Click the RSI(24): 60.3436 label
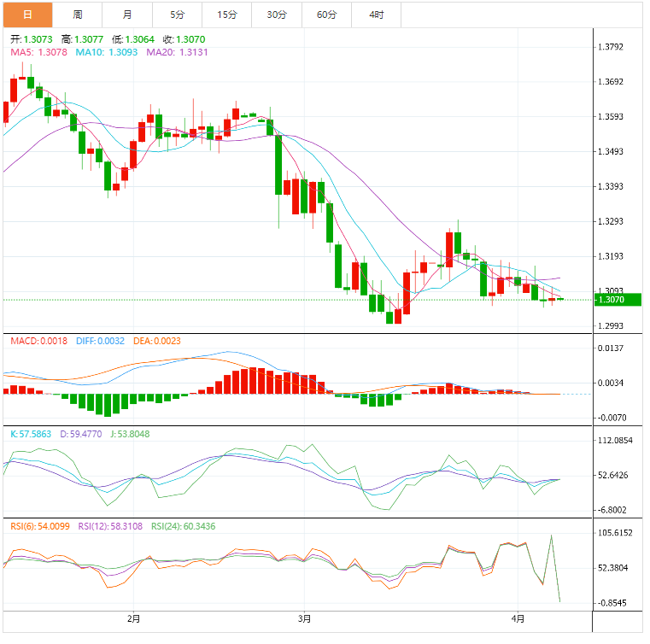 184,526
